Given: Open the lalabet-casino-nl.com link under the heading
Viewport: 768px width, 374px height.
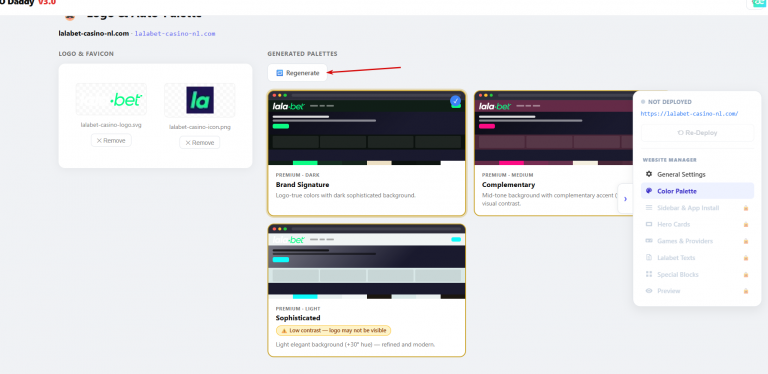Looking at the screenshot, I should click(175, 34).
